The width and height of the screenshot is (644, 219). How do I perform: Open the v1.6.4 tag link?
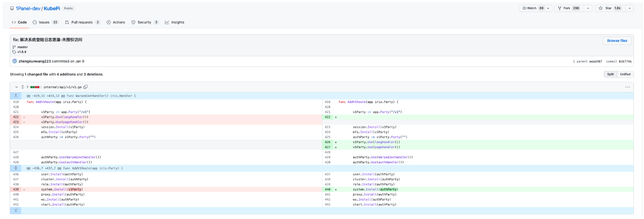point(22,52)
